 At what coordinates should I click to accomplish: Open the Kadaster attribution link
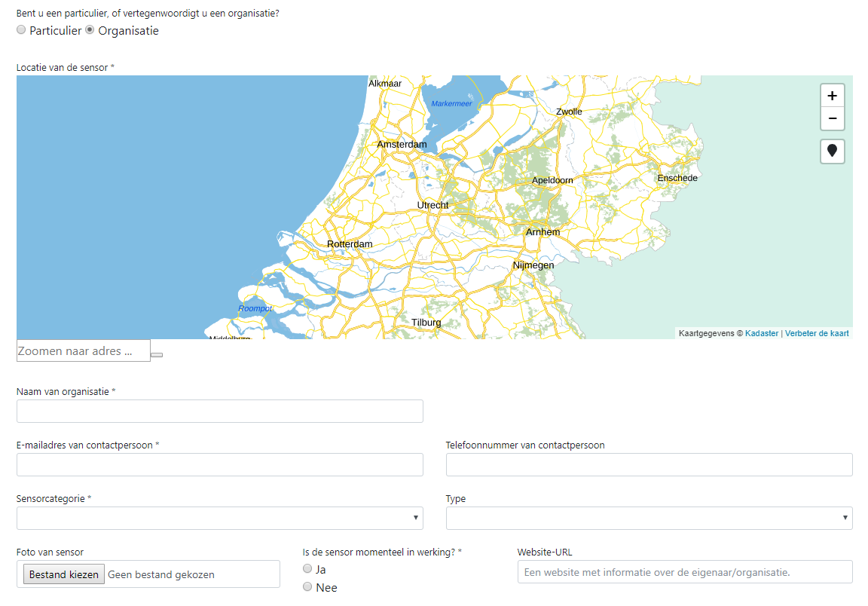coord(761,333)
